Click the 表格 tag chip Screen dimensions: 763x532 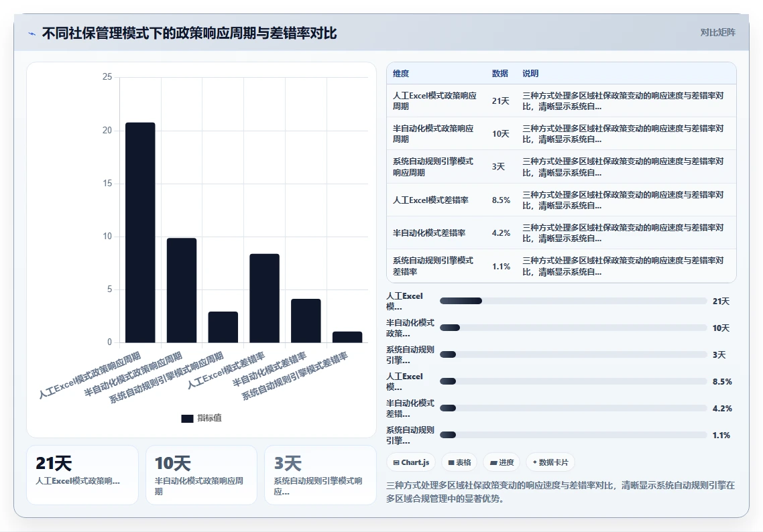coord(459,462)
